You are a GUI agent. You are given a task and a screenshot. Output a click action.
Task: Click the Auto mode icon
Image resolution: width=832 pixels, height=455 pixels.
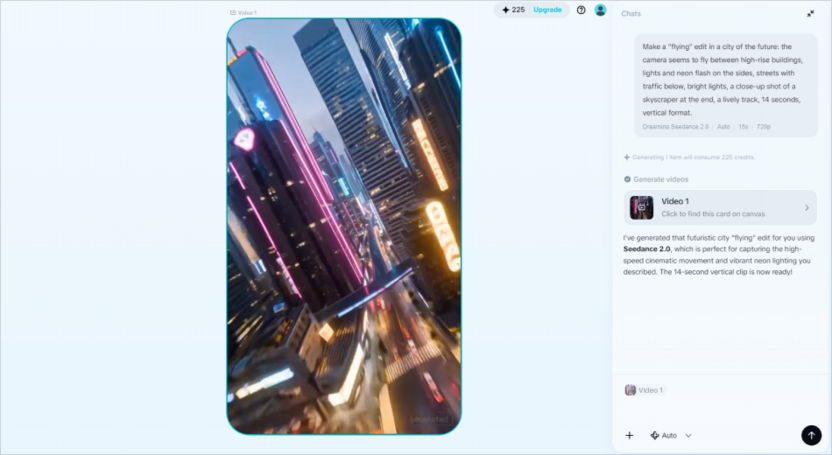[655, 435]
